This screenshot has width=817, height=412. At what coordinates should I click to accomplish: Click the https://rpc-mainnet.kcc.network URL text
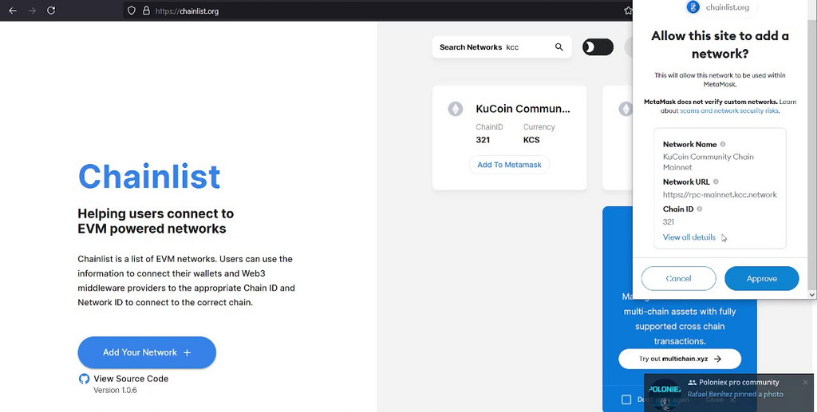coord(720,195)
